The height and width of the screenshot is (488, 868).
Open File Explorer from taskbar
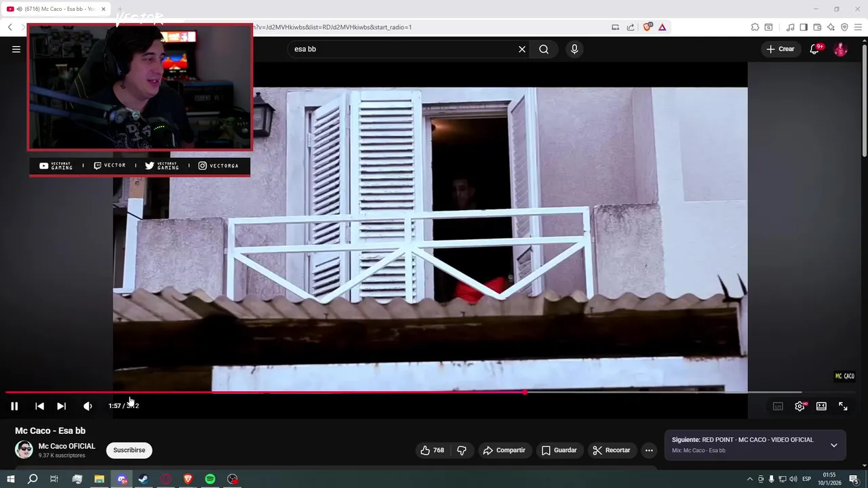click(99, 479)
